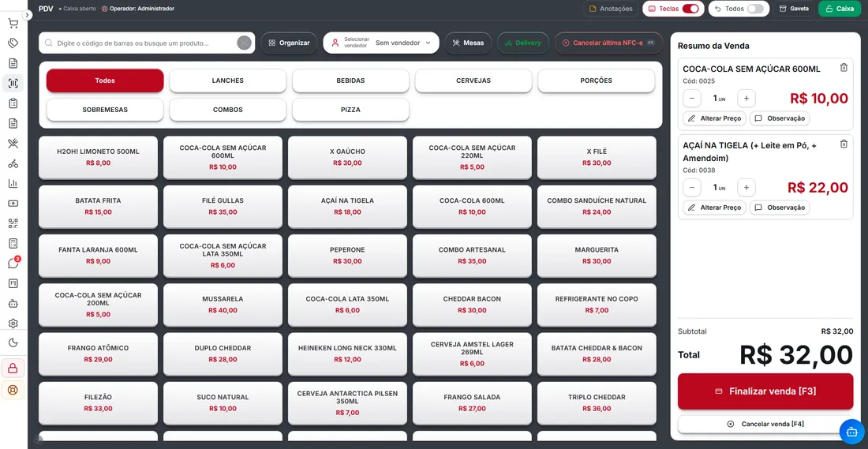Open the calculator sidebar icon
The image size is (868, 449).
13,243
